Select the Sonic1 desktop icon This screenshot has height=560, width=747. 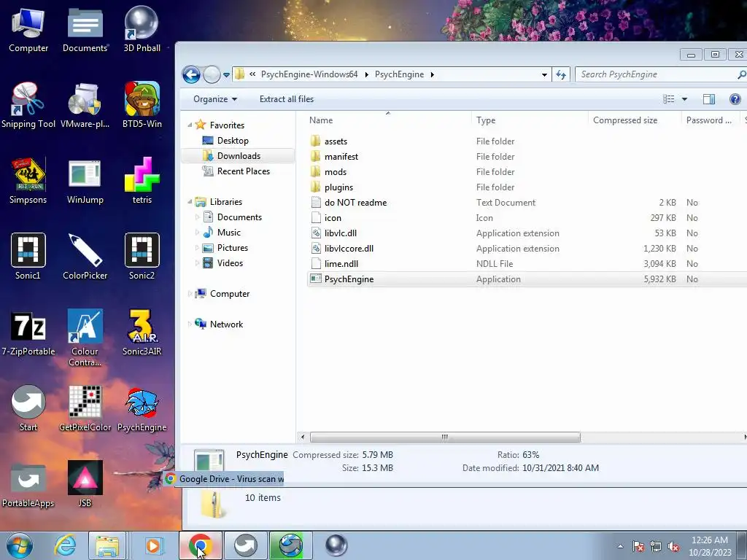click(x=28, y=257)
